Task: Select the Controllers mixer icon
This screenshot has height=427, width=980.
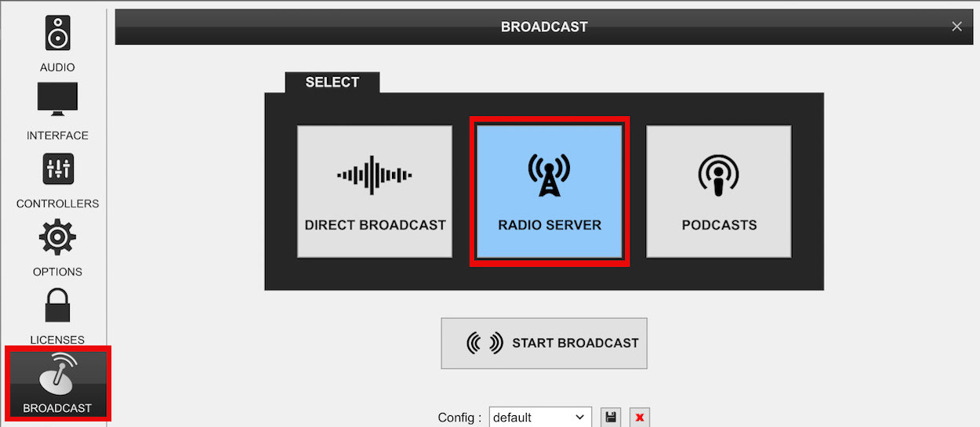Action: pyautogui.click(x=57, y=168)
